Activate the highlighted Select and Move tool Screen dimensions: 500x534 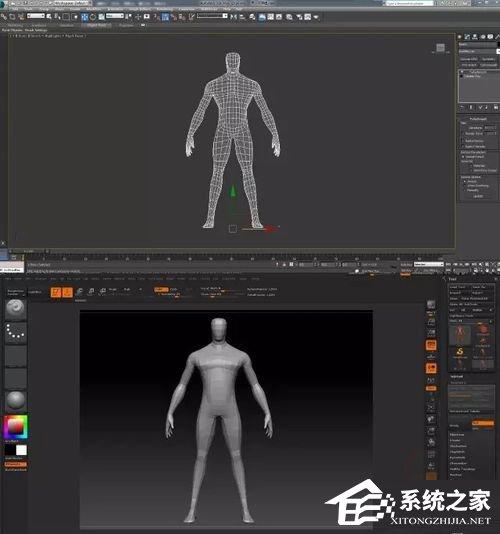pos(84,16)
